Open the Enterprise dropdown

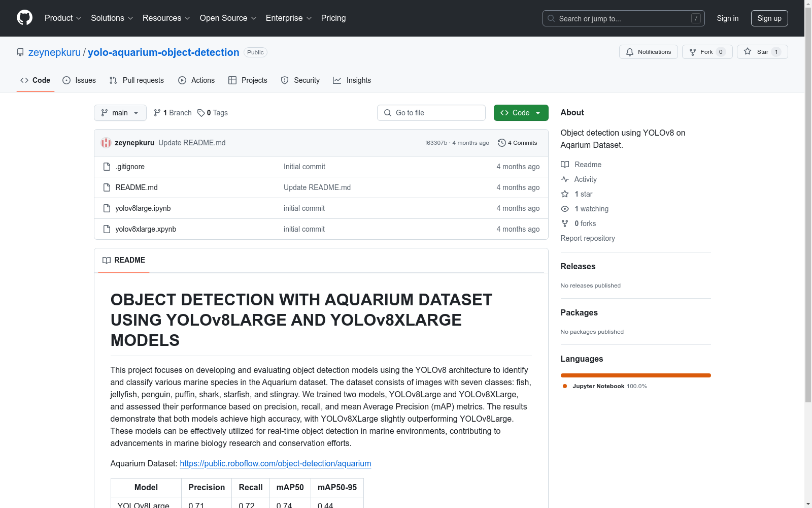pos(289,18)
